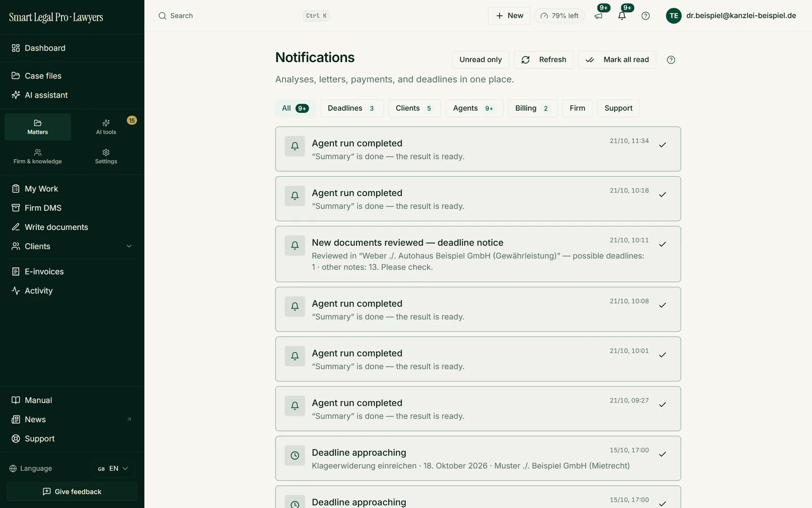This screenshot has width=812, height=508.
Task: Expand the Clients sidebar submenu
Action: tap(129, 246)
